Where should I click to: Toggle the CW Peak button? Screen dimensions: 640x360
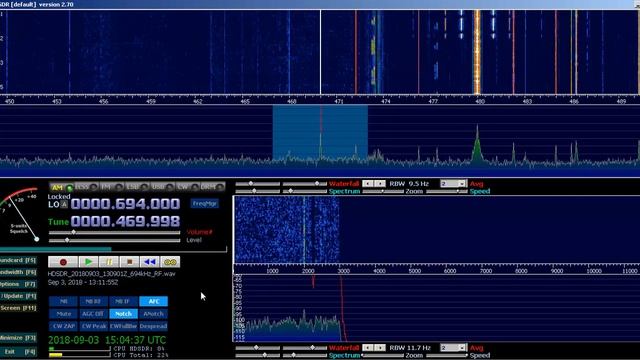93,326
